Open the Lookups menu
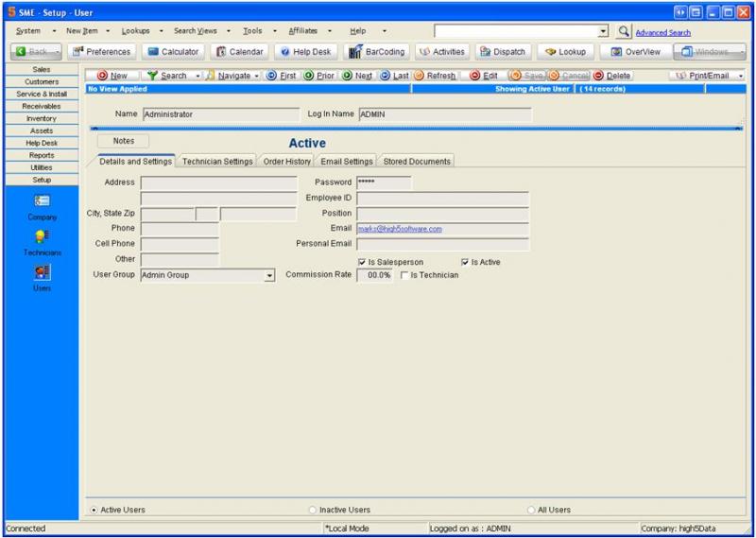The width and height of the screenshot is (756, 538). pyautogui.click(x=135, y=31)
